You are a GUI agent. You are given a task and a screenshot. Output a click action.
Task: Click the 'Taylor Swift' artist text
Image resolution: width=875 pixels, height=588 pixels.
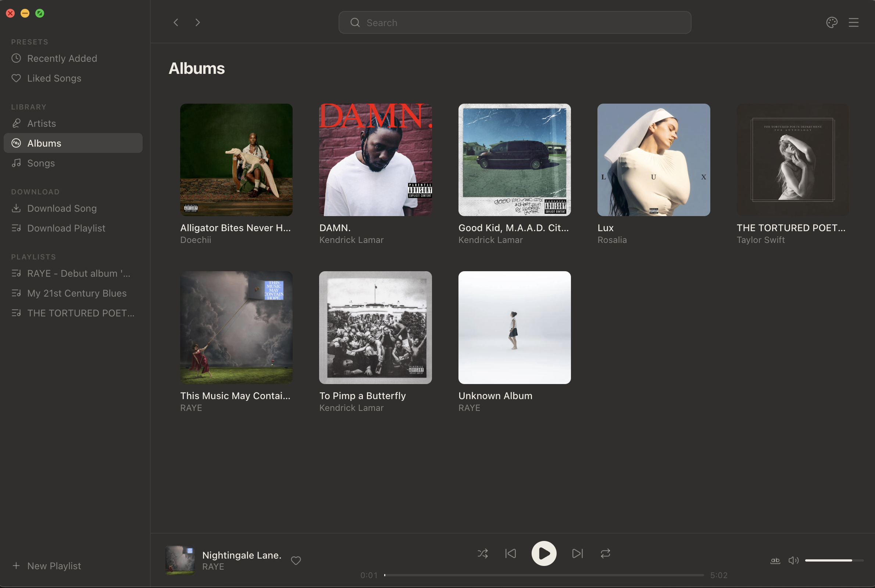(760, 240)
